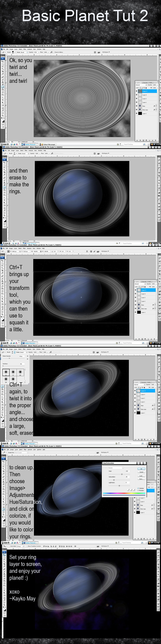Screen dimensions: 161x644
Task: Open Mode: Brush dropdown in twirl screenshot options bar
Action: point(25,52)
